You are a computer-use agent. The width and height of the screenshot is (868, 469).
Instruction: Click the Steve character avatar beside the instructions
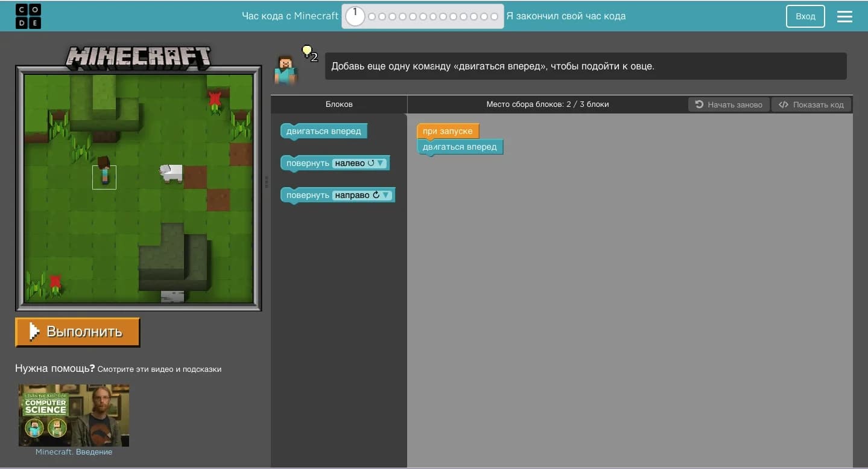pos(286,69)
